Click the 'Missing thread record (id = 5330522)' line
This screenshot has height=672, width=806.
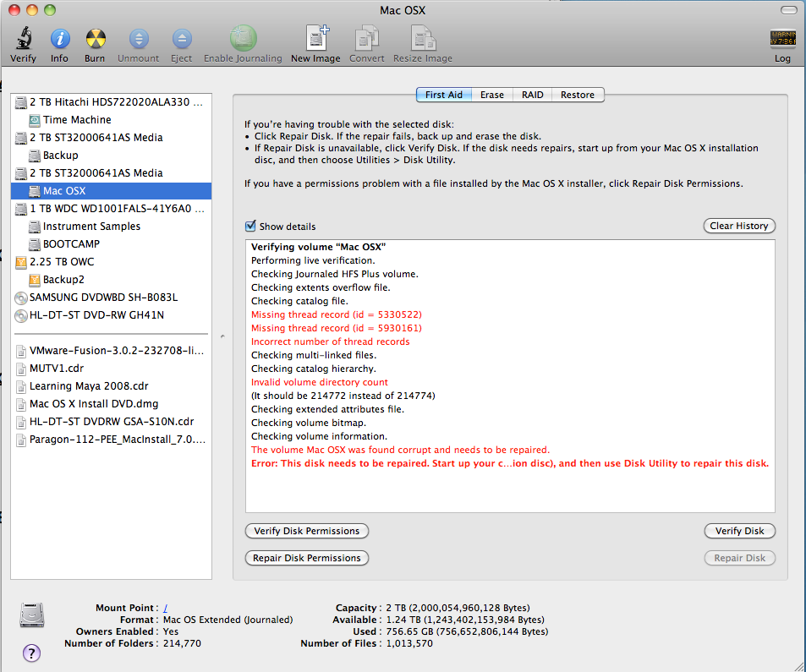[x=336, y=314]
